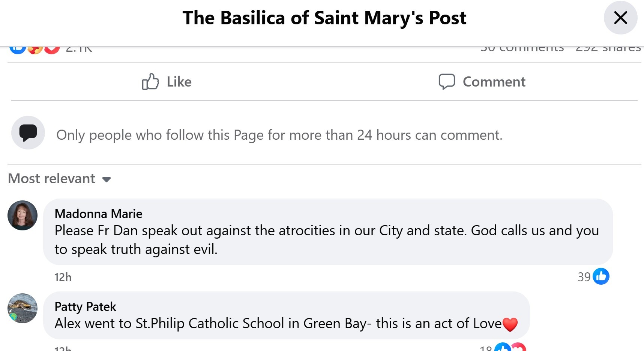Screen dimensions: 644x351
Task: Click the 12h timestamp under Madonna's comment
Action: pyautogui.click(x=63, y=277)
